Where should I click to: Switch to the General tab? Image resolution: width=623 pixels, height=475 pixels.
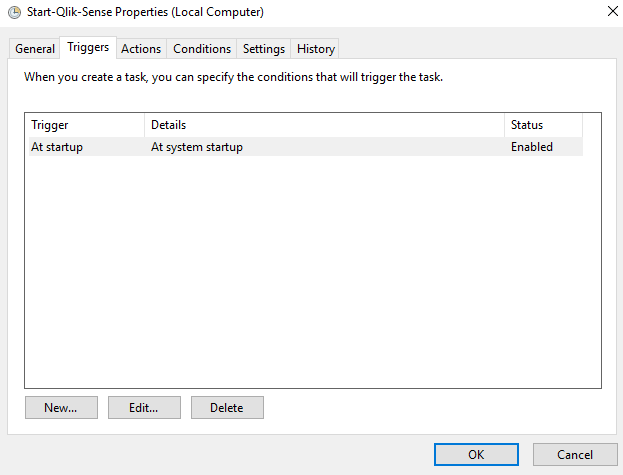[35, 49]
